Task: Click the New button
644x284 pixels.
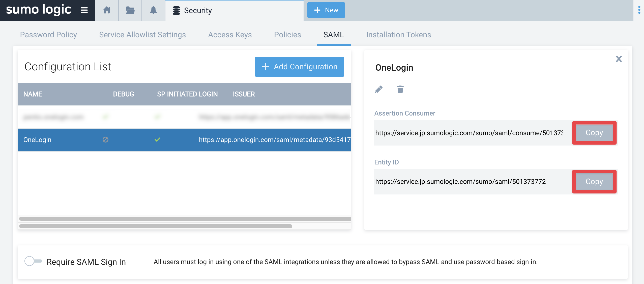Action: [x=326, y=10]
